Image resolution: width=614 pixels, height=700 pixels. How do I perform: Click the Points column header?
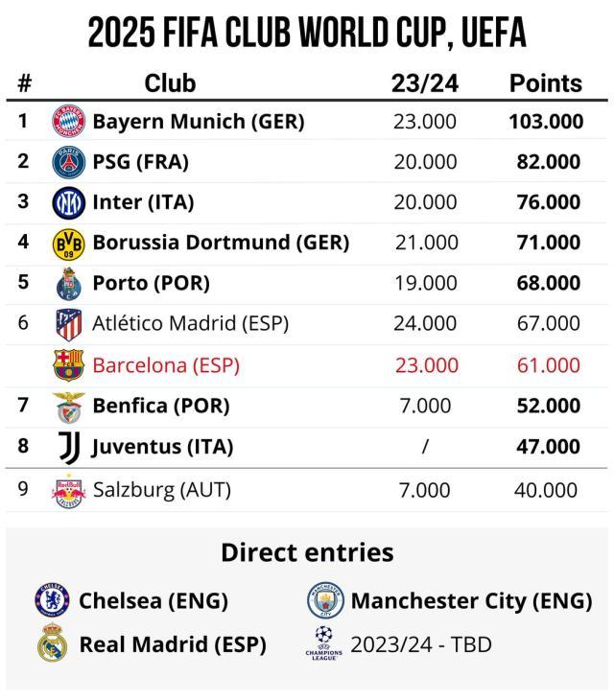coord(545,82)
